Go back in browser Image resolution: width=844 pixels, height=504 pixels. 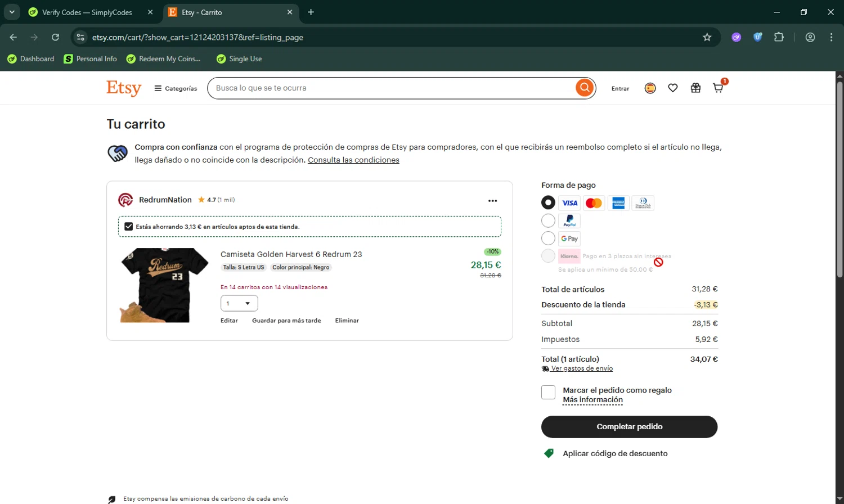[x=14, y=37]
